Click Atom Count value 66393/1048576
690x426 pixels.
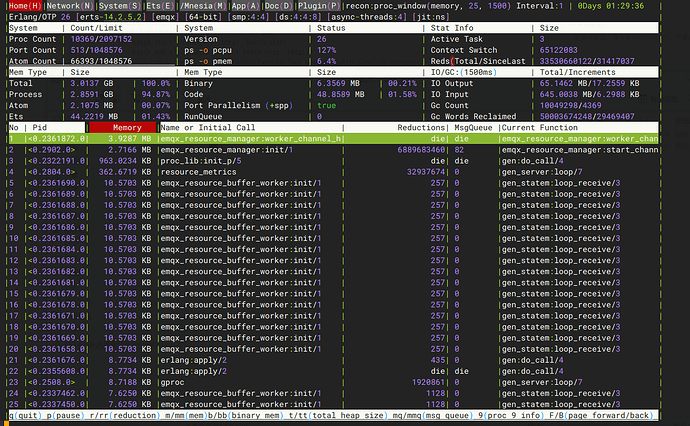(101, 61)
